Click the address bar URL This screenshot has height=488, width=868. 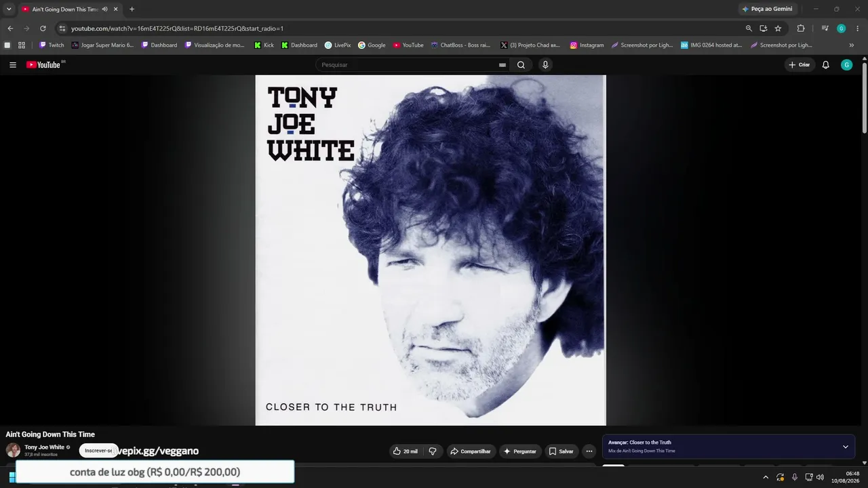click(177, 28)
